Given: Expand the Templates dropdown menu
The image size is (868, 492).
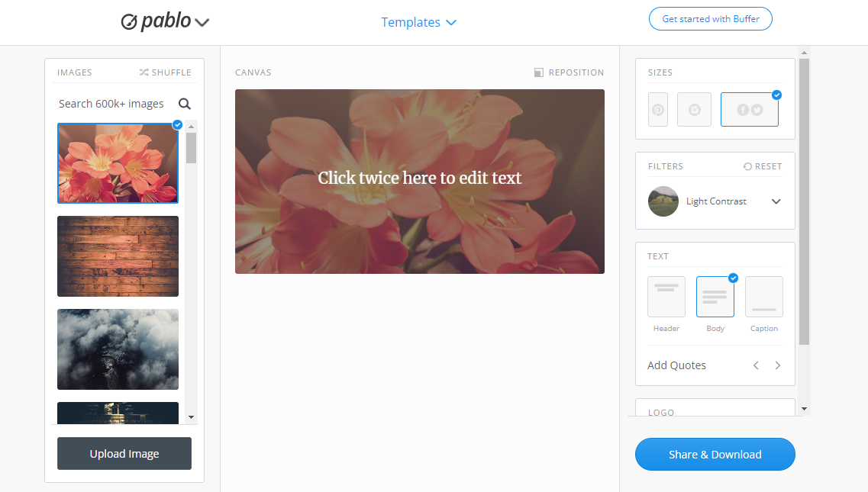Looking at the screenshot, I should 418,22.
